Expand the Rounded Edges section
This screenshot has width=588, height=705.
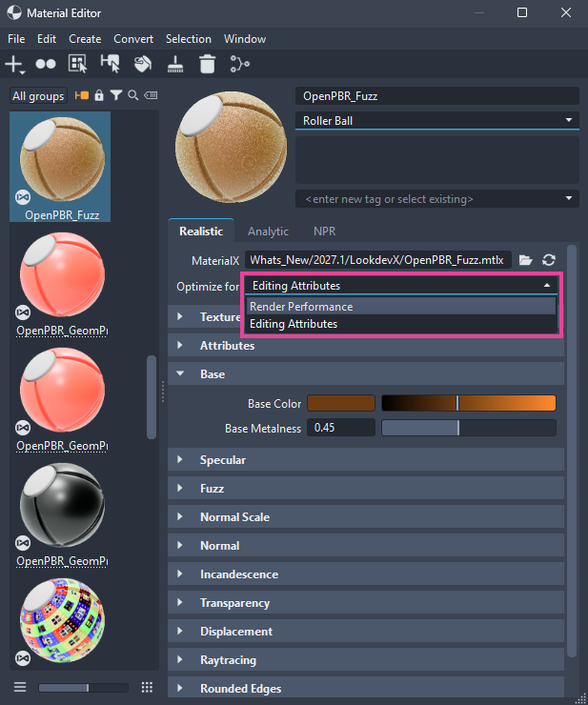point(366,688)
